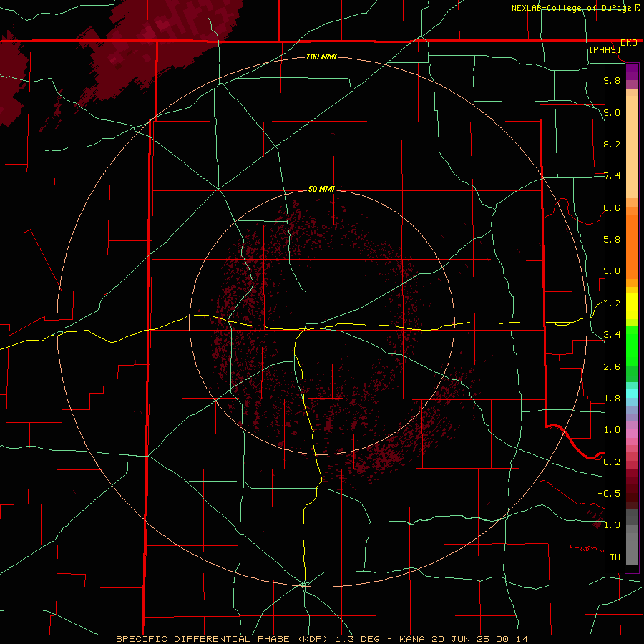The width and height of the screenshot is (644, 644).
Task: Click the 2.6 scale value
Action: pos(612,367)
